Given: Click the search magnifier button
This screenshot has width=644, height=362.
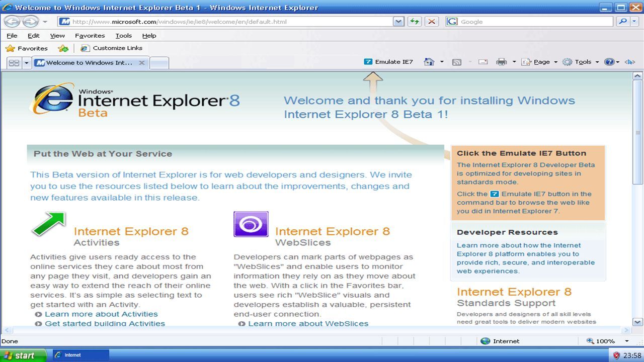Looking at the screenshot, I should (623, 22).
